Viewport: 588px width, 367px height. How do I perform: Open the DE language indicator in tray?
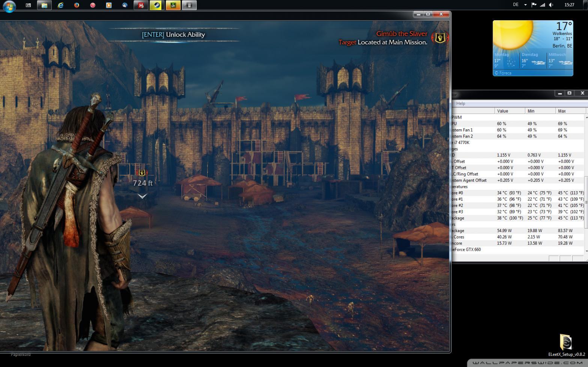(x=516, y=5)
